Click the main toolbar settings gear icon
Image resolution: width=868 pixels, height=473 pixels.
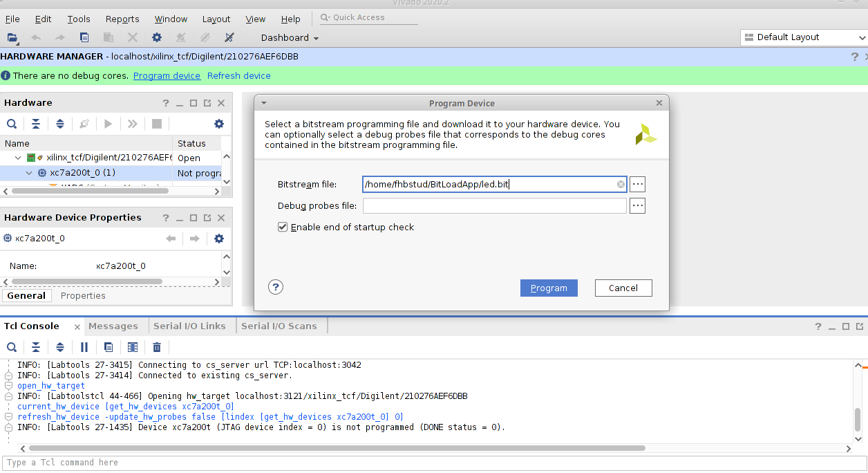[x=157, y=37]
